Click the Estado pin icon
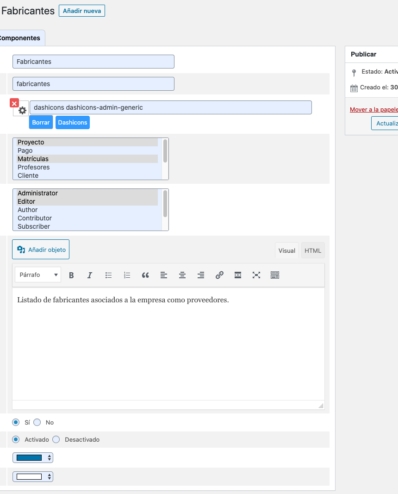The width and height of the screenshot is (398, 494). click(x=354, y=72)
